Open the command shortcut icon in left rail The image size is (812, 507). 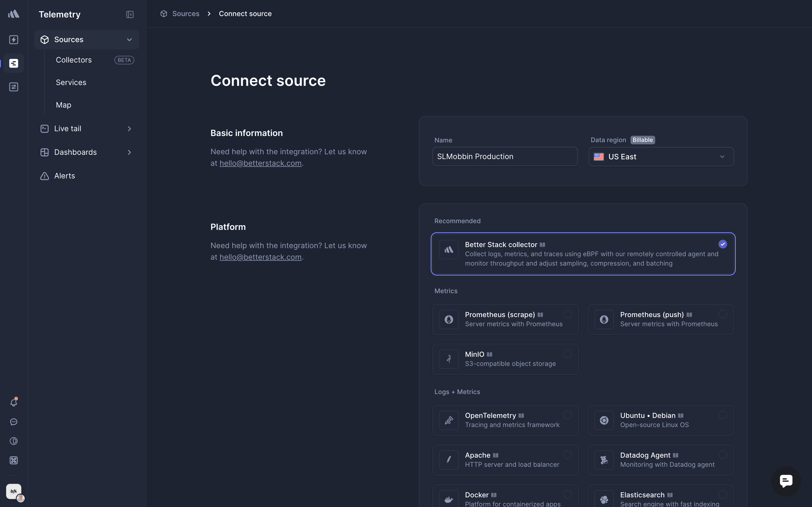pos(13,460)
